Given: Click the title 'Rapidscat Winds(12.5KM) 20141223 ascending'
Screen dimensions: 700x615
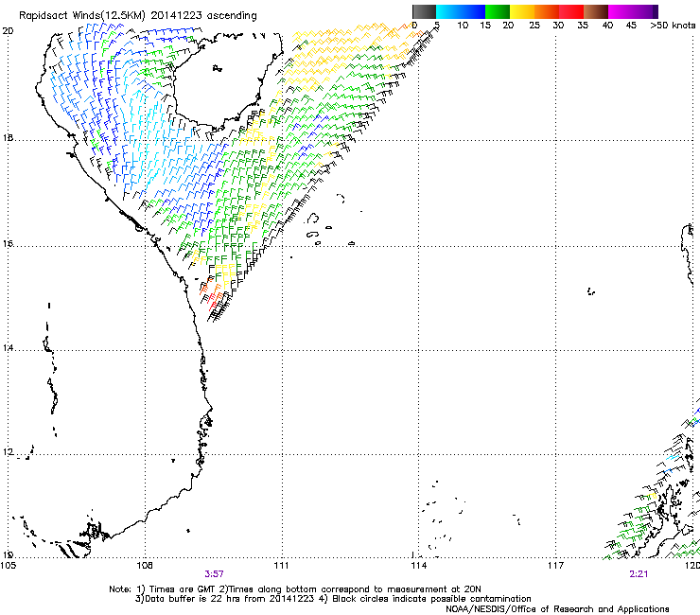Looking at the screenshot, I should click(138, 16).
